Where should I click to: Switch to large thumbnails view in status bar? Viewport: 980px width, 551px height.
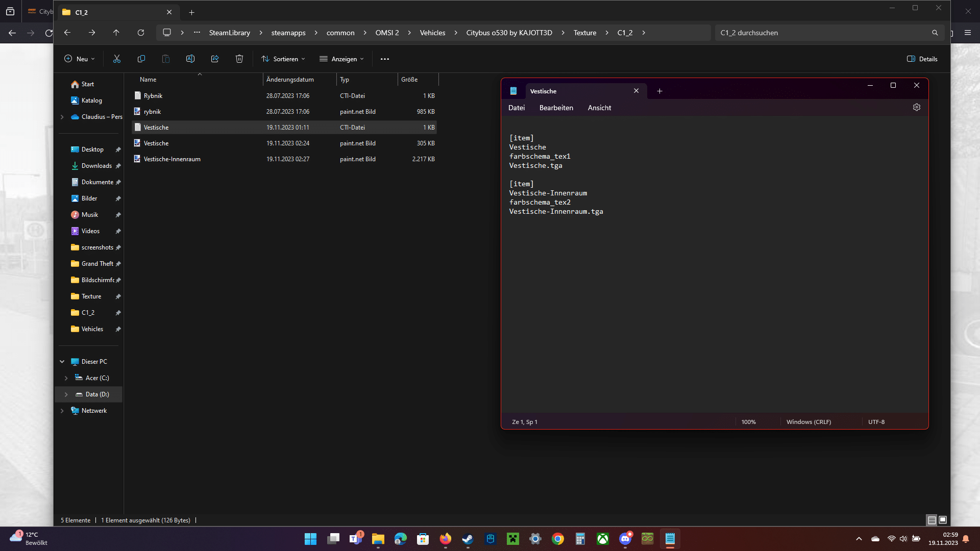[x=943, y=520]
